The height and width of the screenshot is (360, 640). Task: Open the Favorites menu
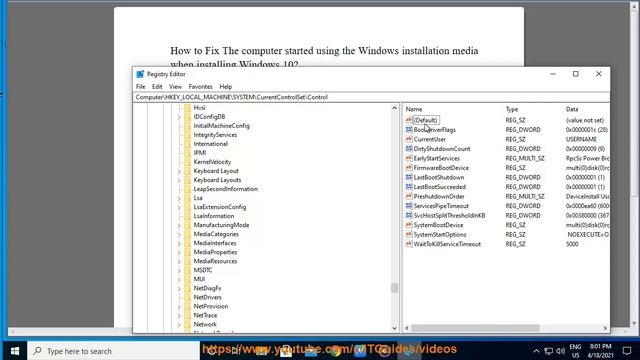pos(200,87)
